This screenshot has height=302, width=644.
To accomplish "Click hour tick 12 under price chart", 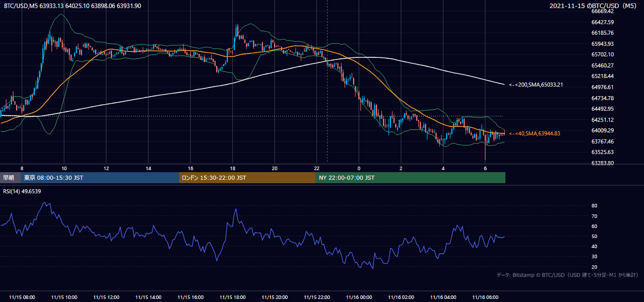I will 106,168.
